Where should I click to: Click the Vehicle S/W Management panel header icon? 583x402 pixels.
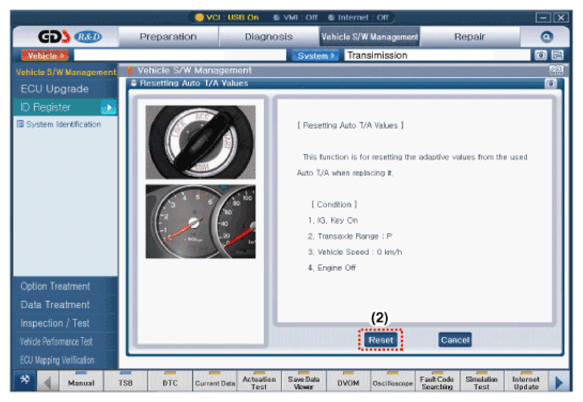[x=556, y=70]
